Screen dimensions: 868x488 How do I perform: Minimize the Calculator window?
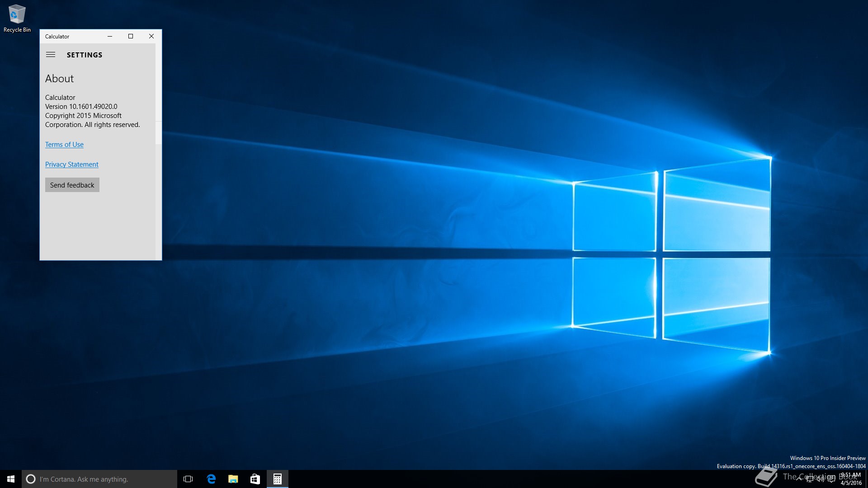[110, 36]
